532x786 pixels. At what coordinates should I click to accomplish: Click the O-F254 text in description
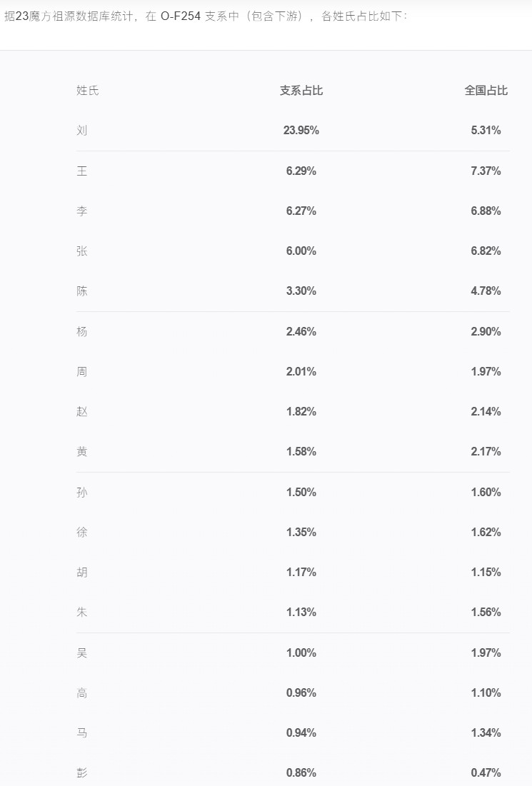pos(181,16)
